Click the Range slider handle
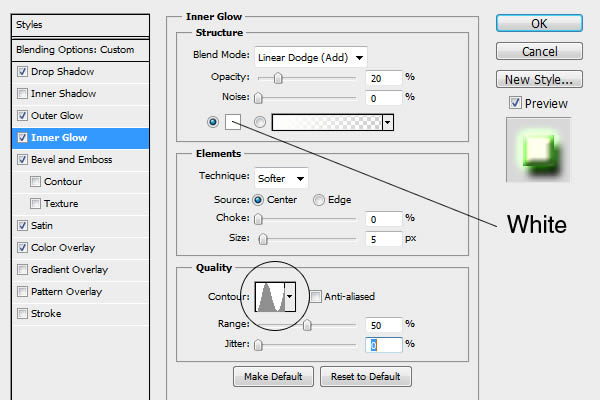The width and height of the screenshot is (600, 400). [x=307, y=325]
